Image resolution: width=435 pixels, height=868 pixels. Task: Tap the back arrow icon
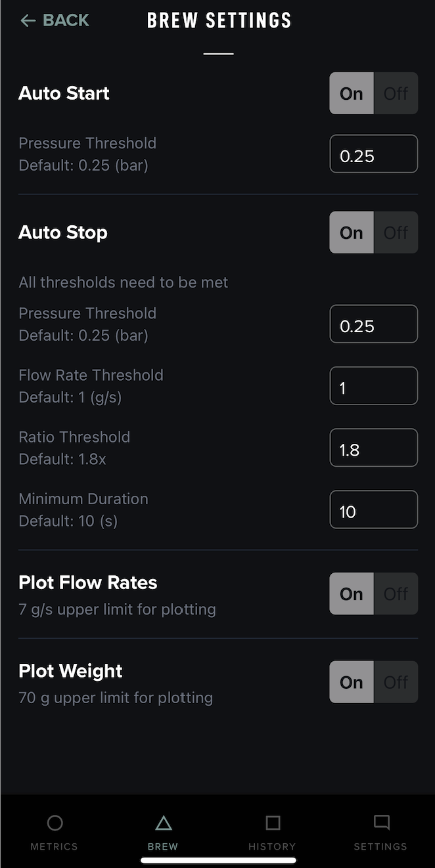point(28,21)
